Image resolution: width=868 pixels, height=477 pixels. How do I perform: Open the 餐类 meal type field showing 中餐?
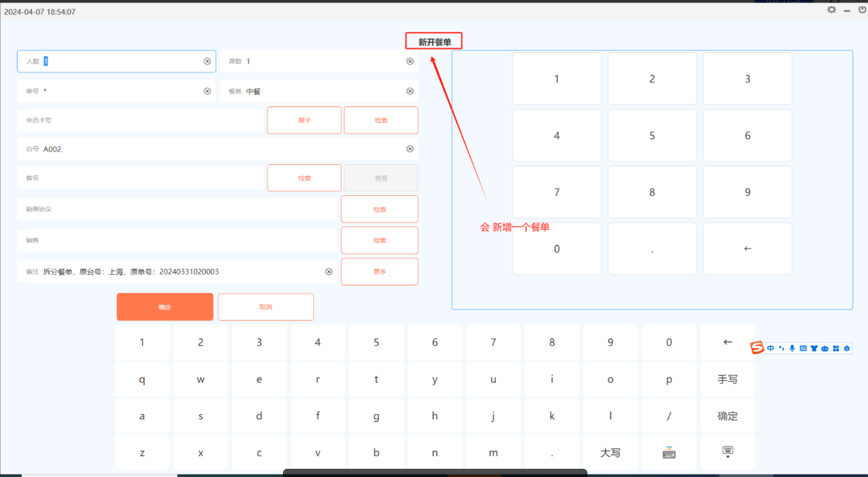[318, 91]
